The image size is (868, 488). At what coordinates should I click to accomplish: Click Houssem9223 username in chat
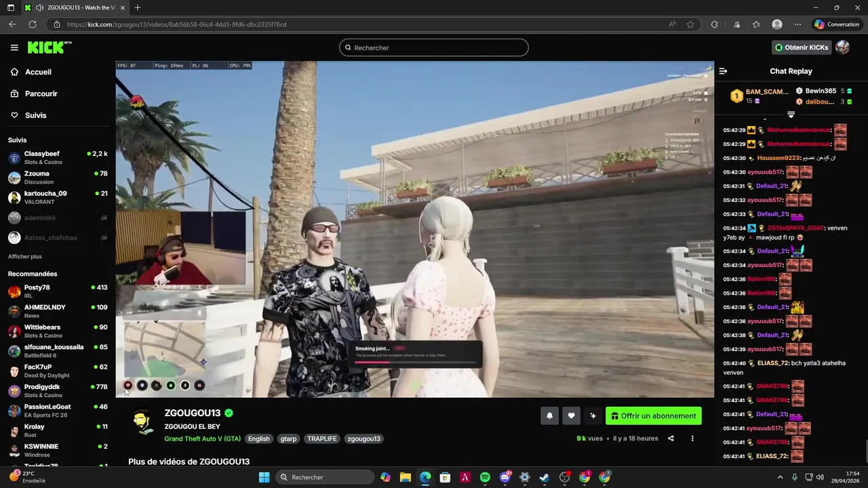(778, 158)
